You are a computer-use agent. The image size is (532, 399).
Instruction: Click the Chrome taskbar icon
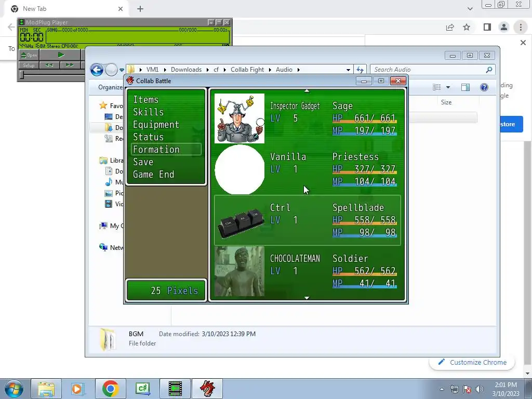[110, 389]
